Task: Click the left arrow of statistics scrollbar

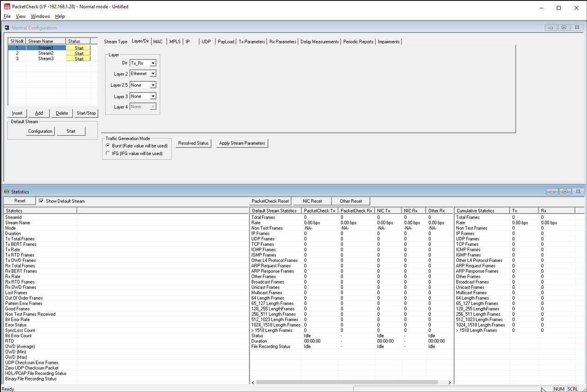Action: tap(253, 382)
